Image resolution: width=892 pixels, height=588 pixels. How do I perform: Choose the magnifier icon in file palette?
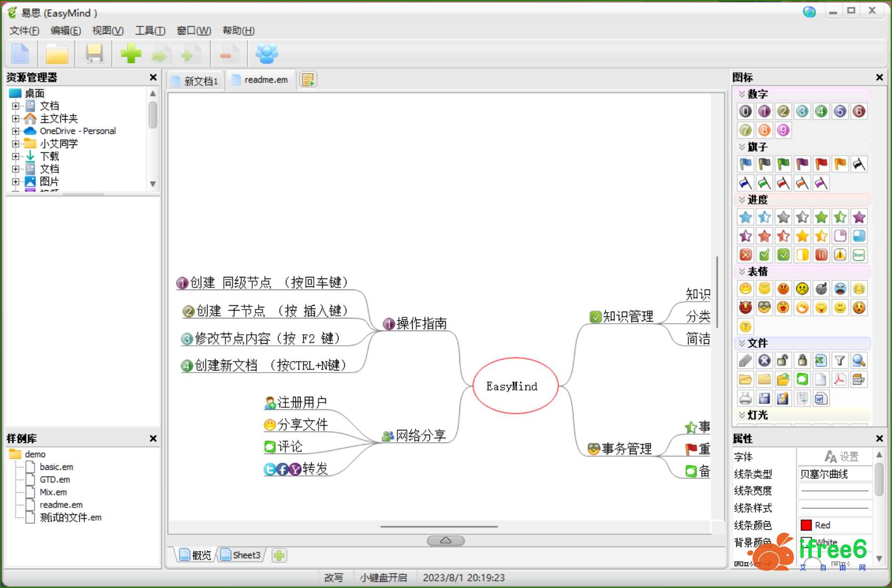[x=858, y=360]
